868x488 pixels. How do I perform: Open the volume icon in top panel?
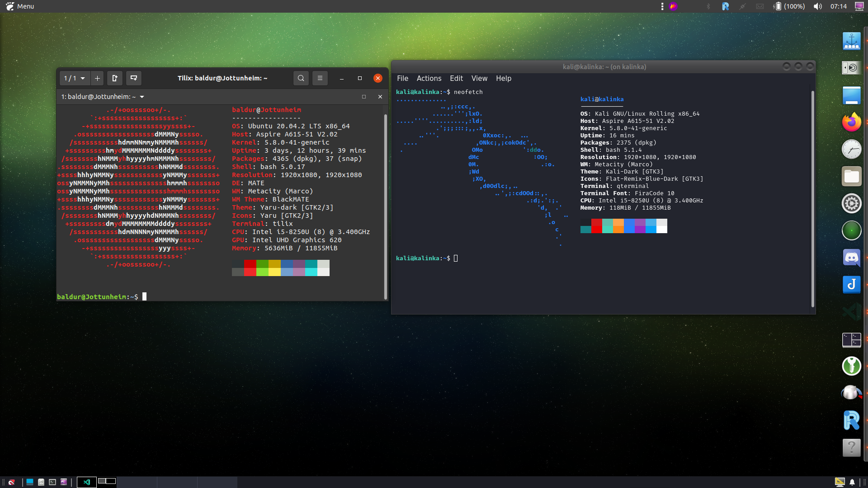point(818,6)
